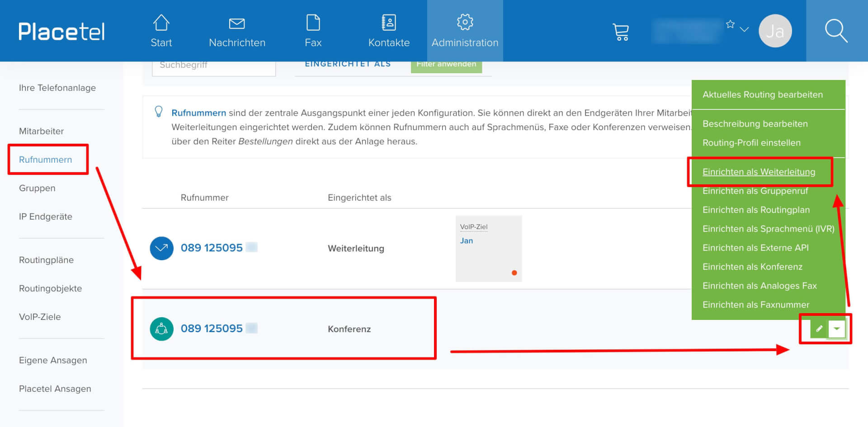Open number 089 125095 in Weiterleitung row

[x=212, y=248]
